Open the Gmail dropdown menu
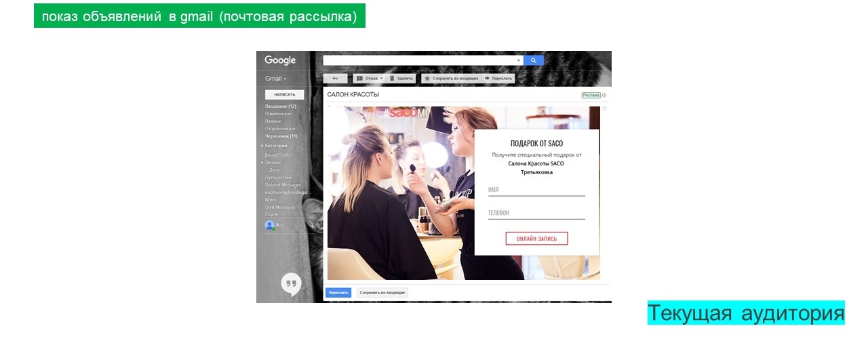Image resolution: width=868 pixels, height=341 pixels. (275, 79)
